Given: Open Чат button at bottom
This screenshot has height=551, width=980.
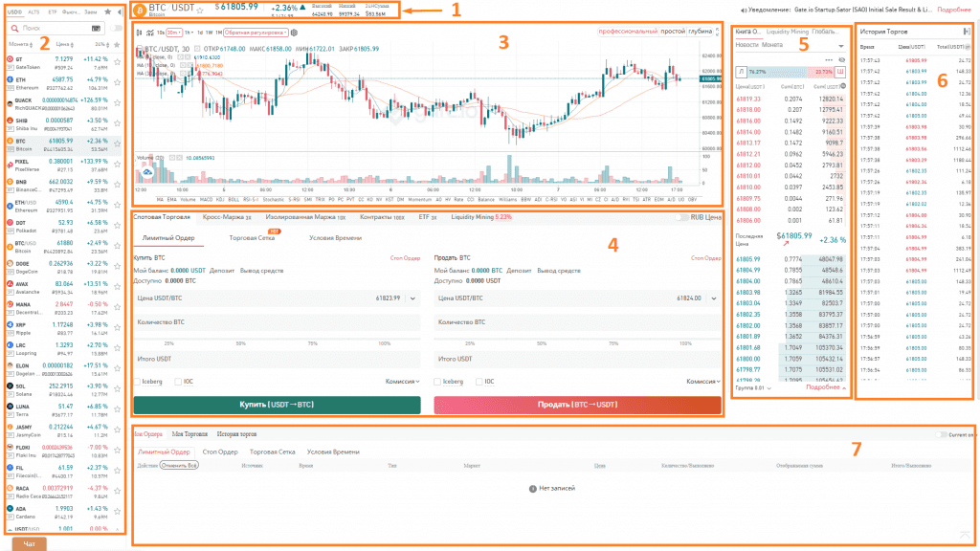Looking at the screenshot, I should (30, 544).
